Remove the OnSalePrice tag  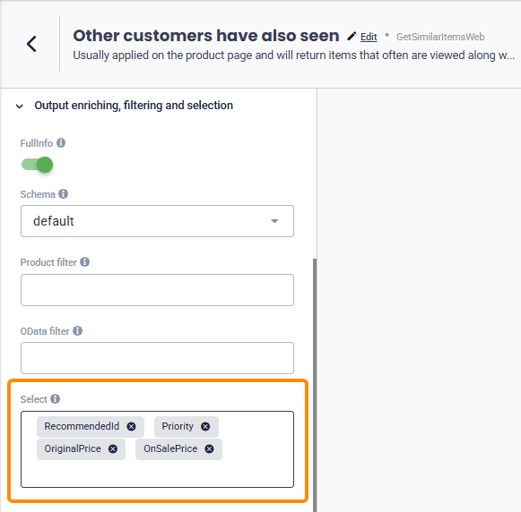(x=209, y=449)
